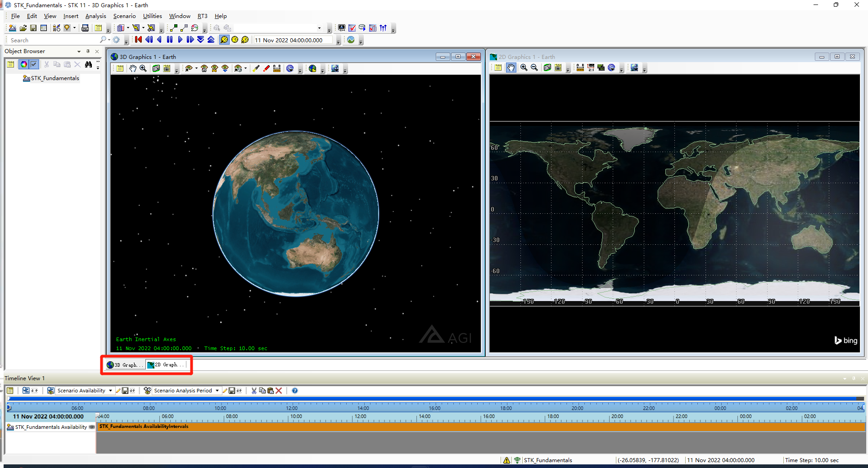Expand the search options with its dropdown arrow
The width and height of the screenshot is (868, 468).
[108, 40]
